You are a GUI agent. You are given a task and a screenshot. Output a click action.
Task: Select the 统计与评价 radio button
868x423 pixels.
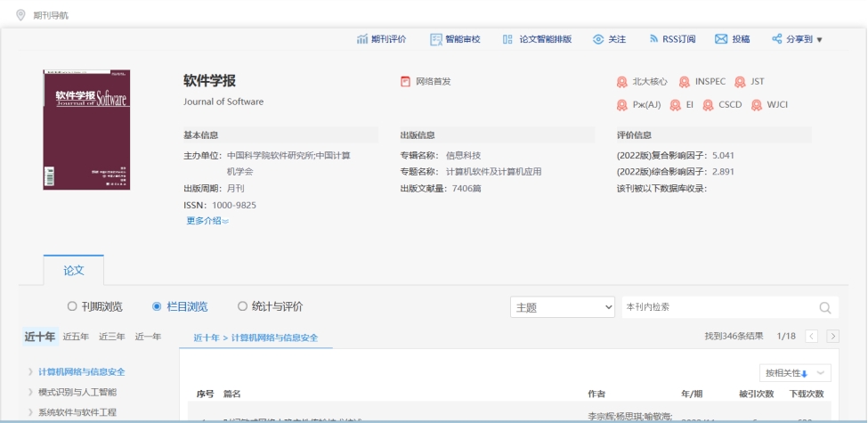pos(242,306)
